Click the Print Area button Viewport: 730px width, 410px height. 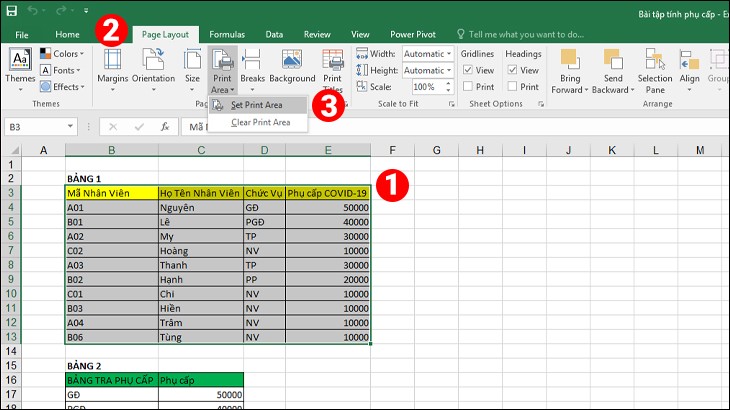(223, 70)
